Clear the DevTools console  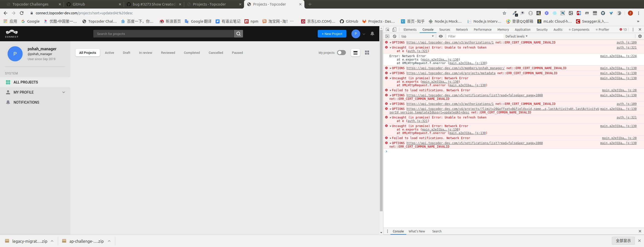(x=394, y=36)
